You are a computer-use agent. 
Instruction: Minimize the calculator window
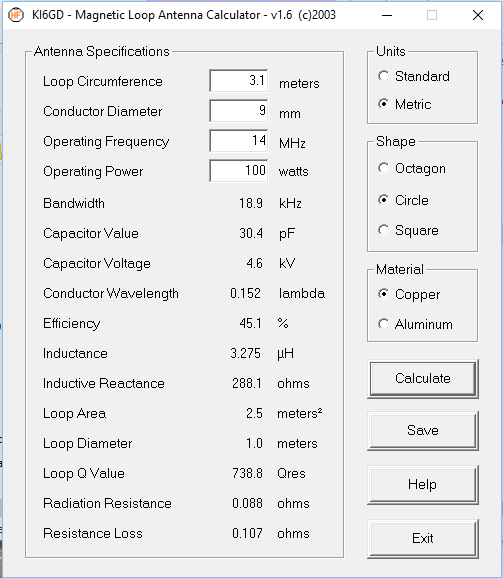387,15
